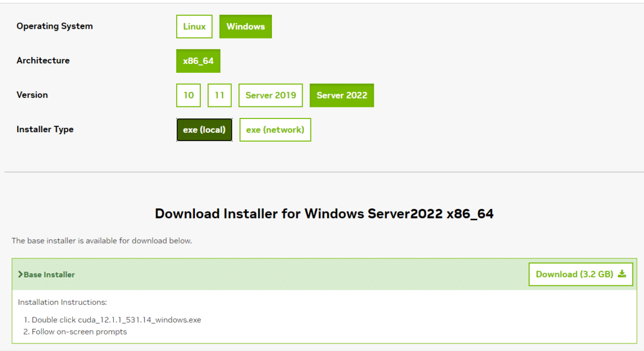Click the 'Version' label
This screenshot has width=644, height=351.
[32, 95]
